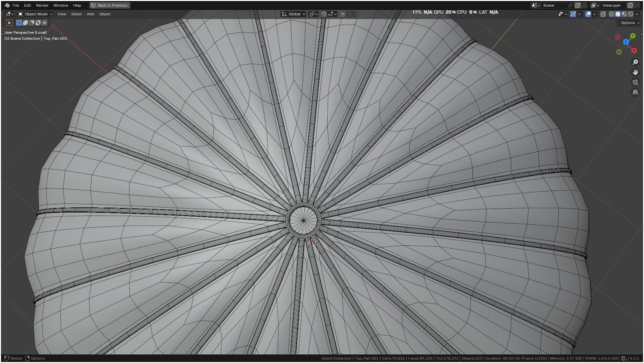This screenshot has height=363, width=644.
Task: Click the Resize mouse hint icon
Action: click(7, 358)
